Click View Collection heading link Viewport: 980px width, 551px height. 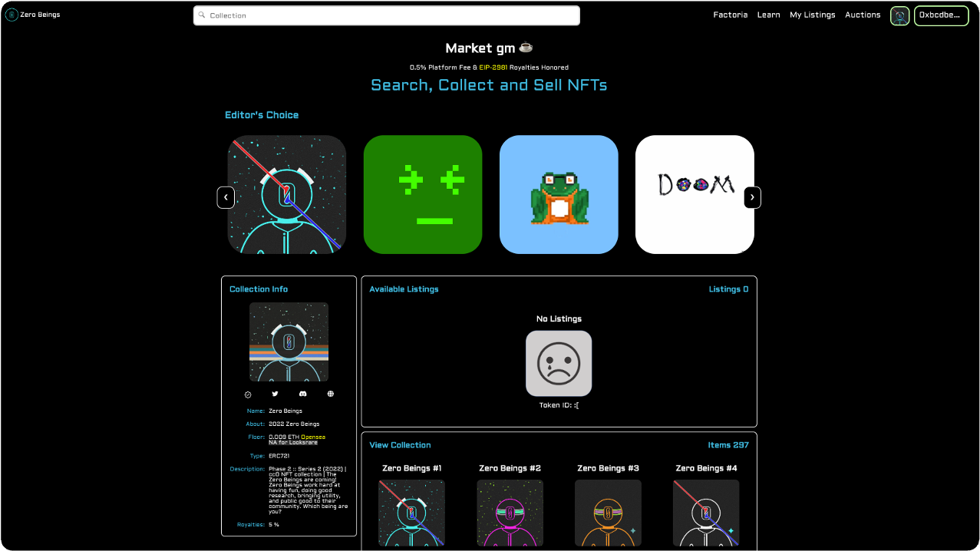[400, 444]
